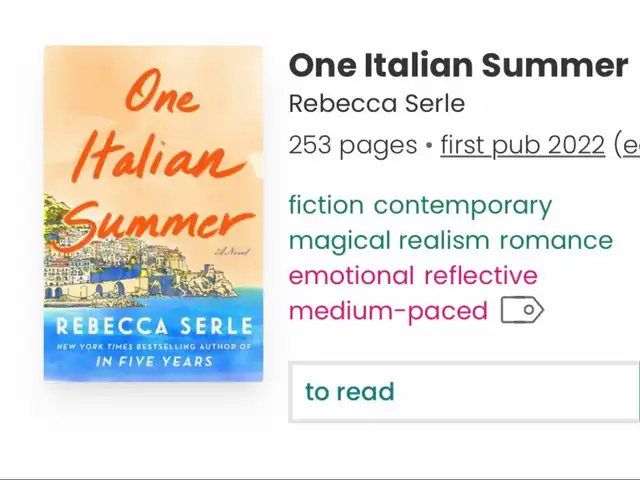
Task: Click the 'first pub 2022' link
Action: click(x=522, y=145)
